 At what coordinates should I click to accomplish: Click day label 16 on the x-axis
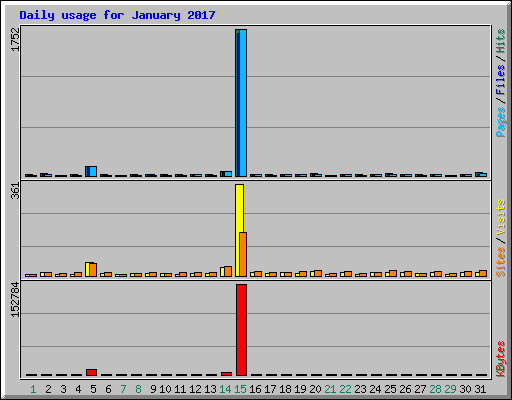[x=255, y=389]
